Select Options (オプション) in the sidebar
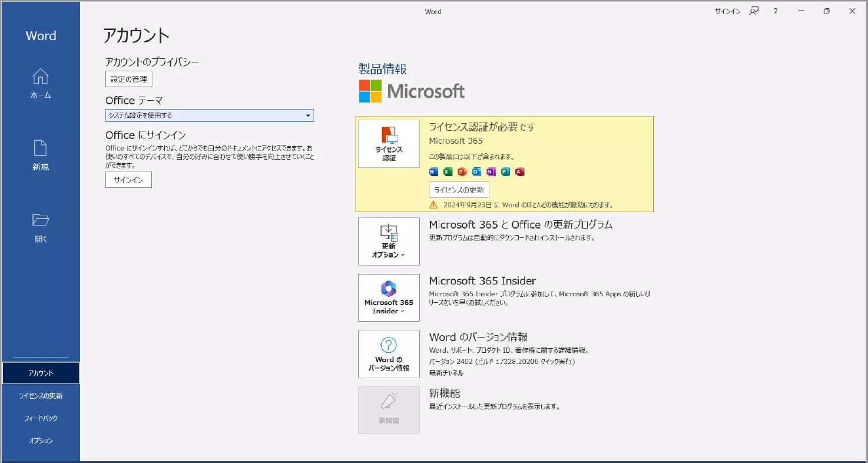Viewport: 868px width, 463px height. point(41,441)
